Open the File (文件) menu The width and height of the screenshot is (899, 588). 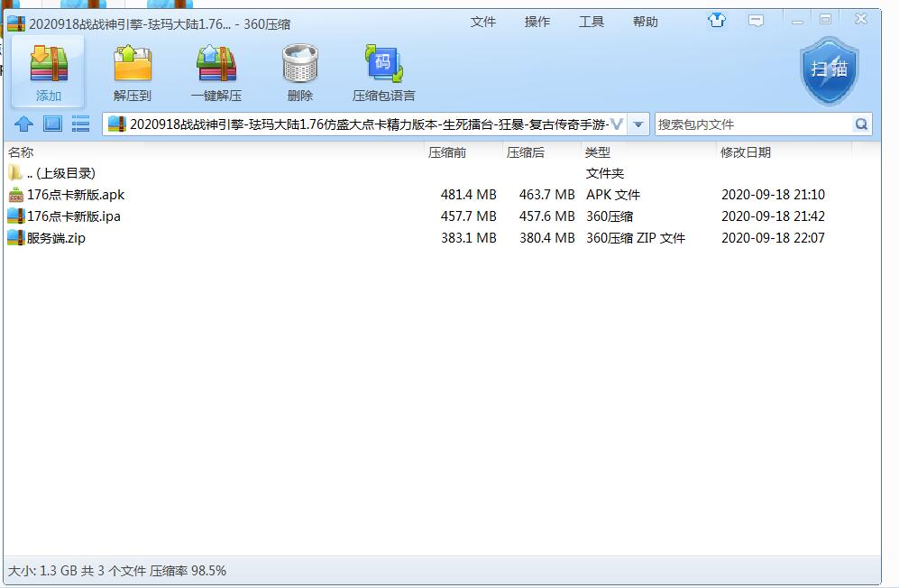pyautogui.click(x=483, y=22)
